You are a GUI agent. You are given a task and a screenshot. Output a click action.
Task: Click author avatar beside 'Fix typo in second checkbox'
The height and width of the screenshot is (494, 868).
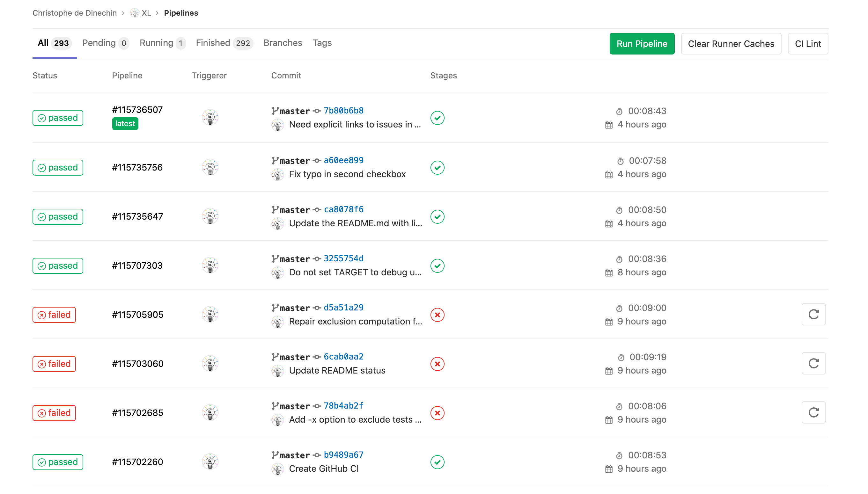coord(278,175)
